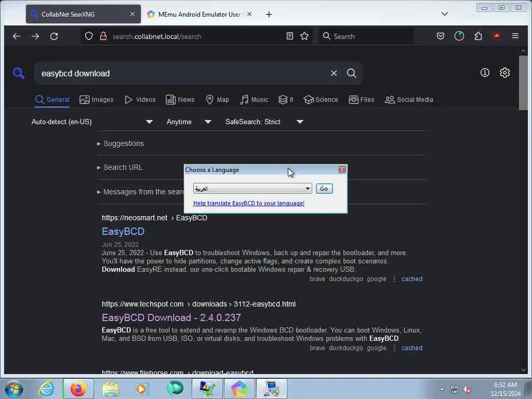
Task: Open the Firefox hamburger menu
Action: pyautogui.click(x=515, y=36)
